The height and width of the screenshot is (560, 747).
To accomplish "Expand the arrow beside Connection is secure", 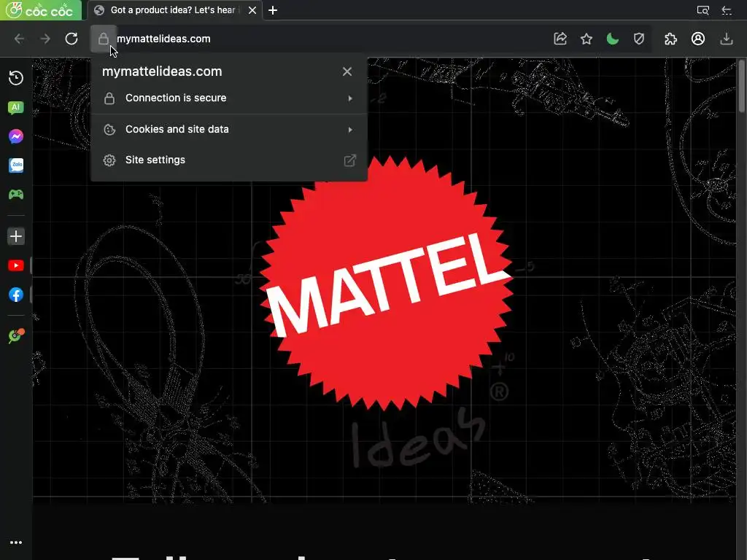I will (x=350, y=98).
